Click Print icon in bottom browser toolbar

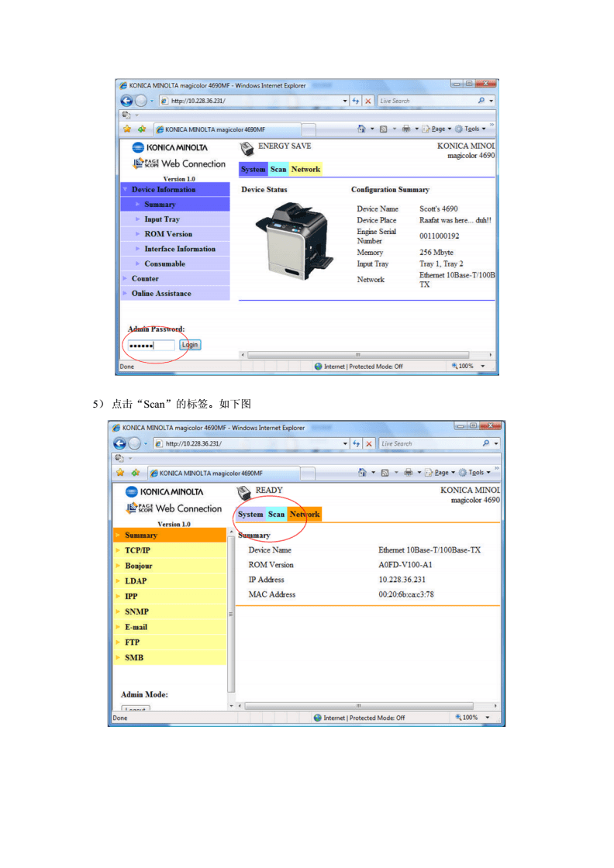tap(408, 472)
